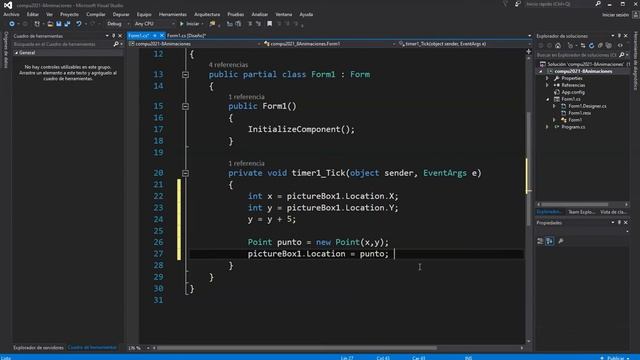Screen dimensions: 640x360
Task: Click the Home icon in Solution Explorer
Action: [558, 45]
